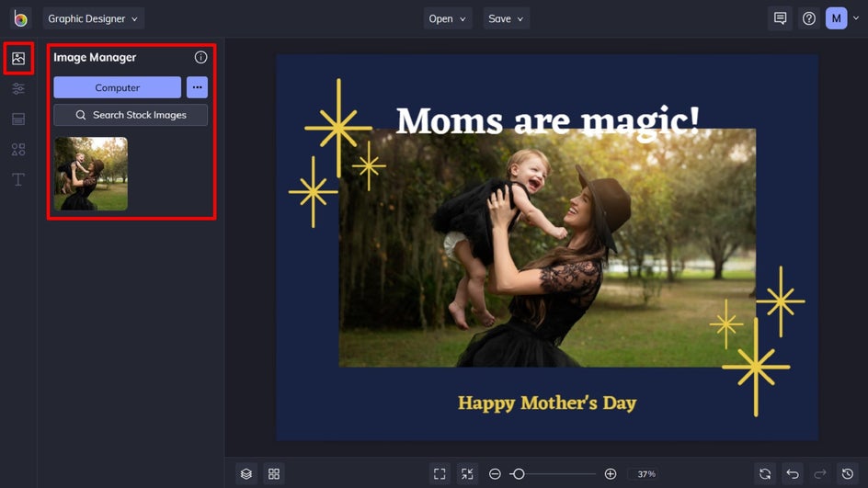868x488 pixels.
Task: Click the collapse zoom-to-fit icon
Action: [467, 473]
